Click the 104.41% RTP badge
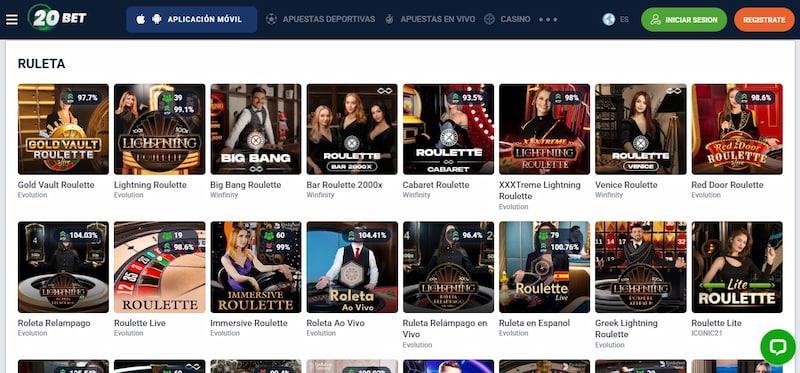The height and width of the screenshot is (373, 800). pyautogui.click(x=366, y=235)
